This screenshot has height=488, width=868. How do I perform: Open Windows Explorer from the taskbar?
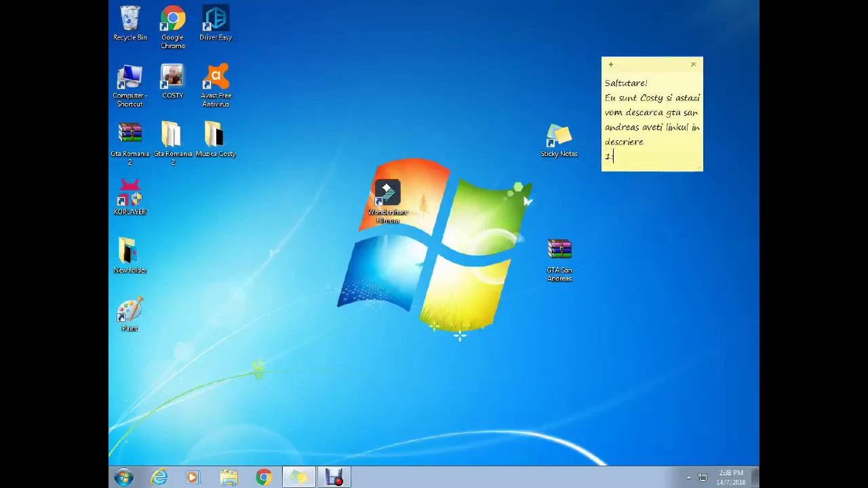pos(229,477)
